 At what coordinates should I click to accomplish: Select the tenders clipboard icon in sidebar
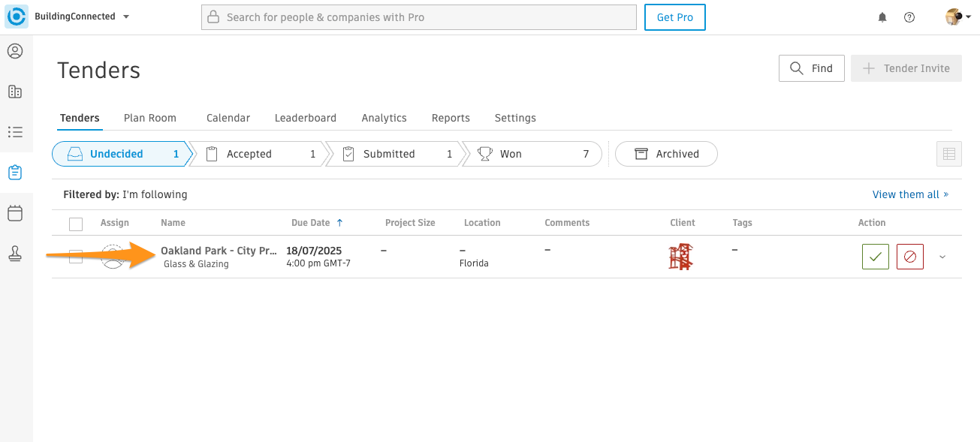pos(15,173)
